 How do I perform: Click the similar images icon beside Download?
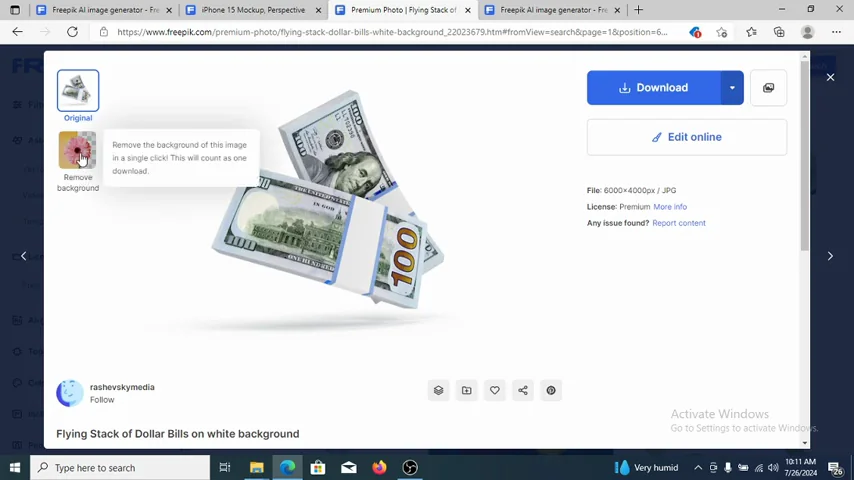pos(768,88)
